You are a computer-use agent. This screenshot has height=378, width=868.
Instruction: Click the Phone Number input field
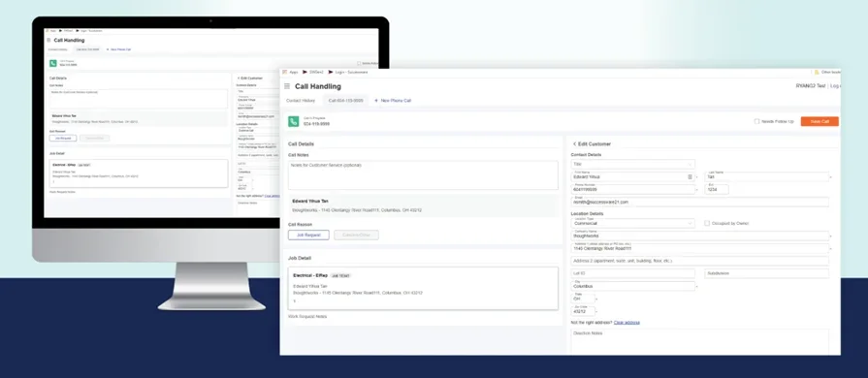[x=632, y=189]
